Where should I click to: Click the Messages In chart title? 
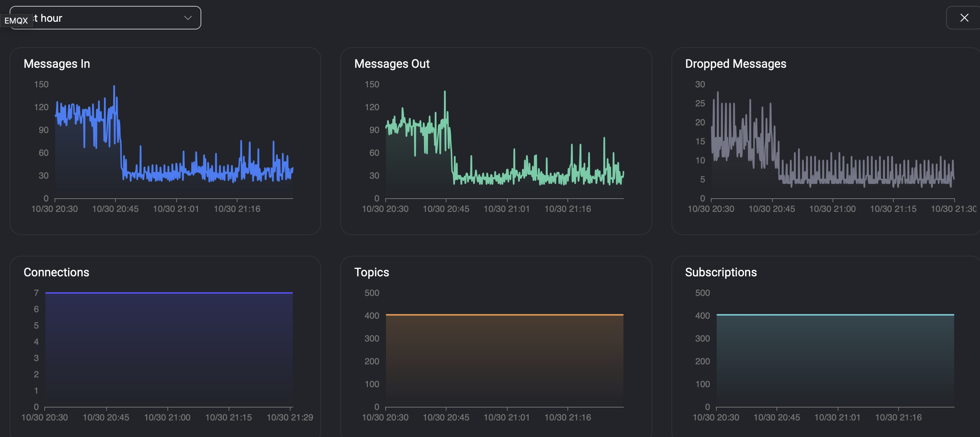coord(57,63)
